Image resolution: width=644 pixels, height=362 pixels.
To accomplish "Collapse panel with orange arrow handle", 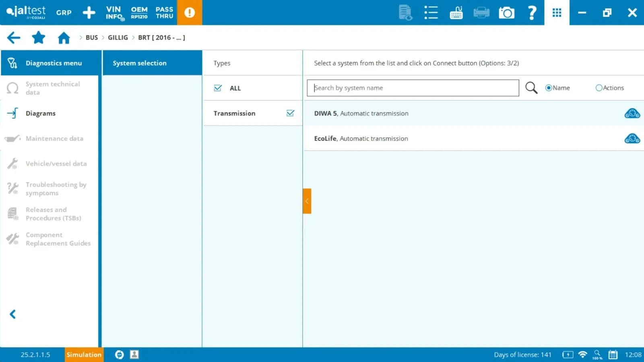I will click(x=307, y=201).
